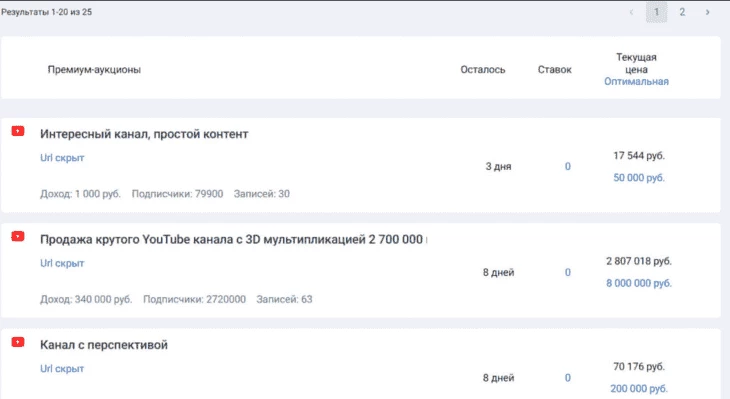Click optimal price 50 000 руб.
This screenshot has height=399, width=730.
pos(639,178)
